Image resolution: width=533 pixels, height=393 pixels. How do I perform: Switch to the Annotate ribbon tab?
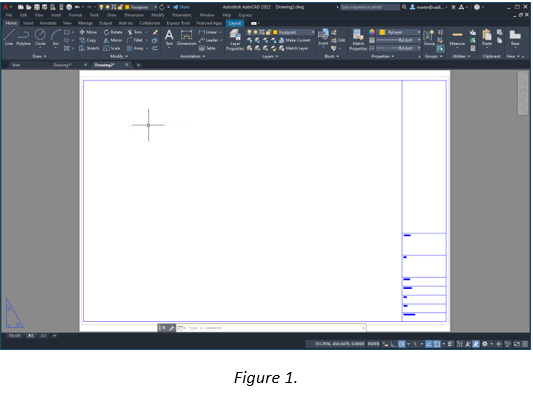48,23
